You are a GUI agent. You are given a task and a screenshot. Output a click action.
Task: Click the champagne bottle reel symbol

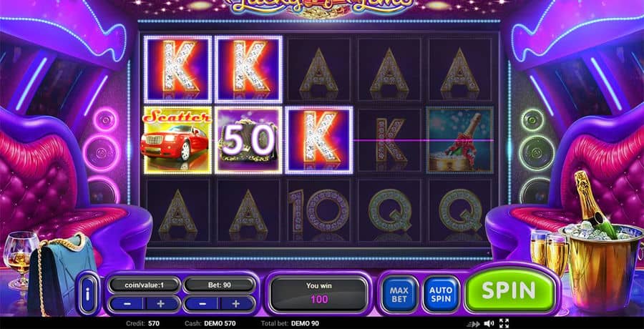pos(459,140)
